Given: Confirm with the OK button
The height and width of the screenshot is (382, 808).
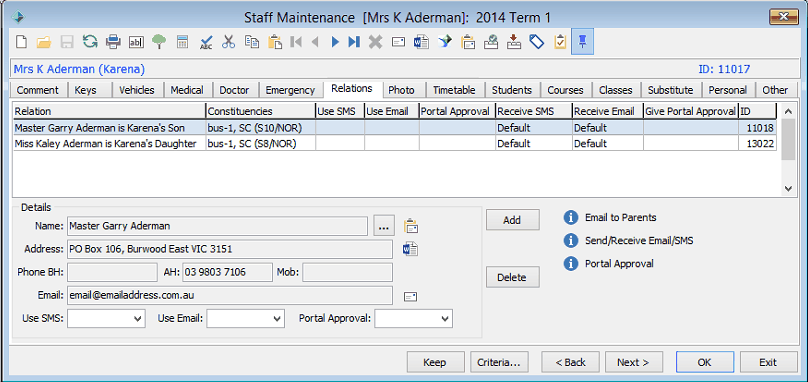Looking at the screenshot, I should point(704,362).
